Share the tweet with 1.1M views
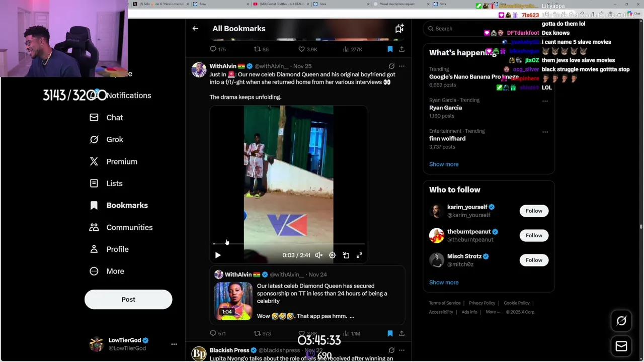644x362 pixels. (x=401, y=333)
